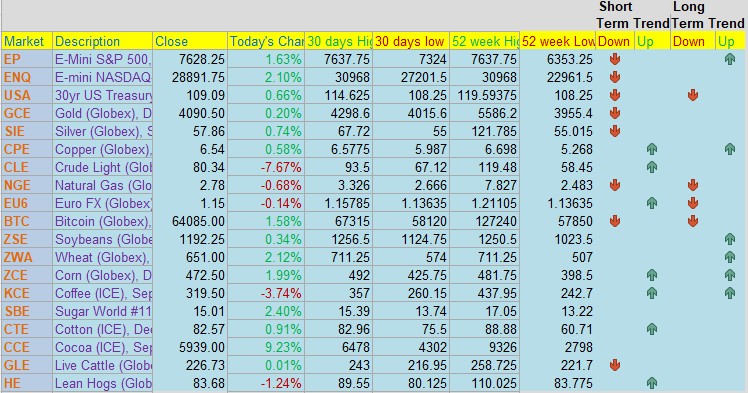Click the long-term up arrow in ZWA row

(729, 257)
